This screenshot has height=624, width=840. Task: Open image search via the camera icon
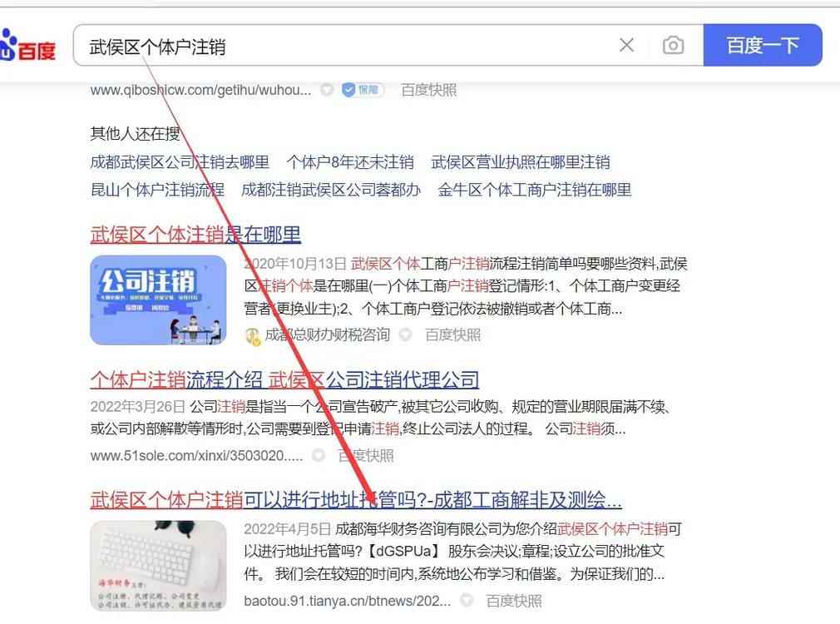click(673, 45)
